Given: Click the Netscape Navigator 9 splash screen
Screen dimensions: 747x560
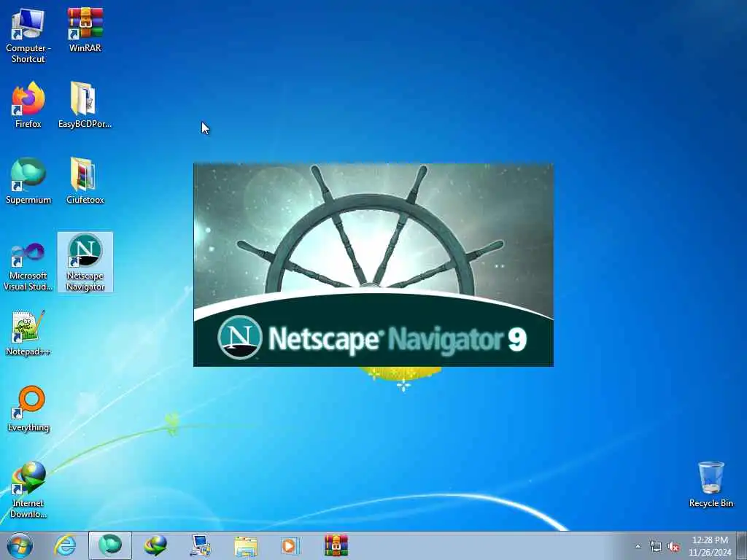Looking at the screenshot, I should [x=373, y=265].
